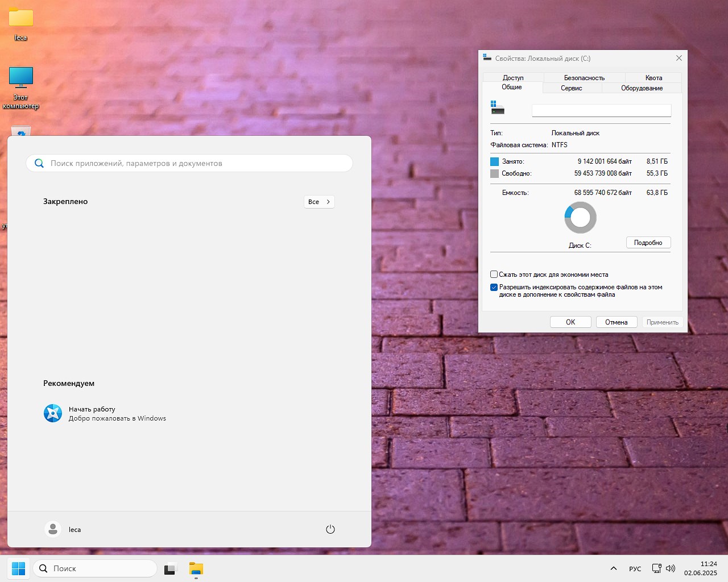
Task: Click the "55,3 ГБ" free space value
Action: coord(657,173)
